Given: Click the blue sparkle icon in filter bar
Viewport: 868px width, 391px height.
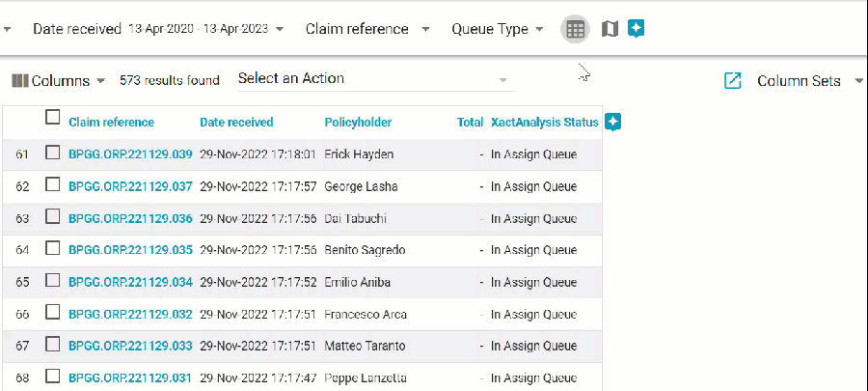Looking at the screenshot, I should (x=636, y=29).
